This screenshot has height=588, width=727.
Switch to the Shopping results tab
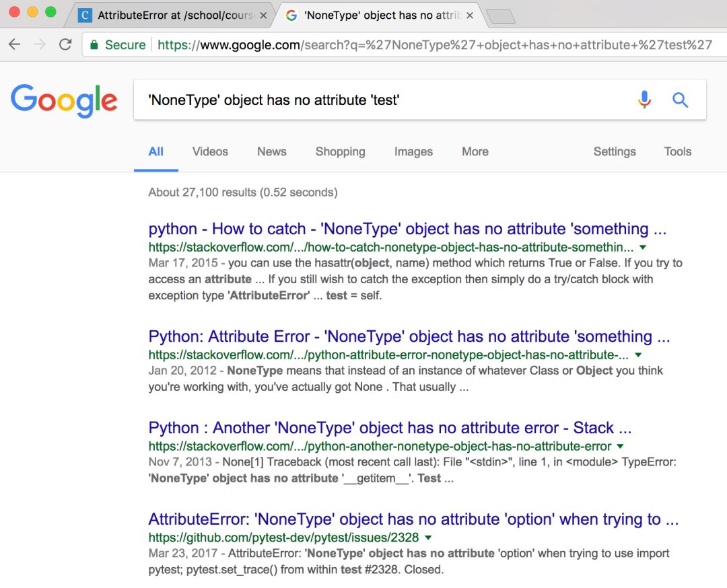pyautogui.click(x=341, y=151)
